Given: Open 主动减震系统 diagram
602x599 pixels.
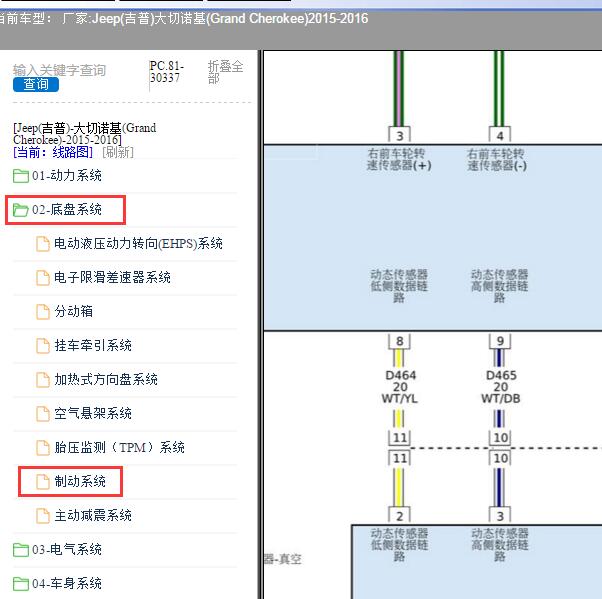Looking at the screenshot, I should pyautogui.click(x=93, y=515).
